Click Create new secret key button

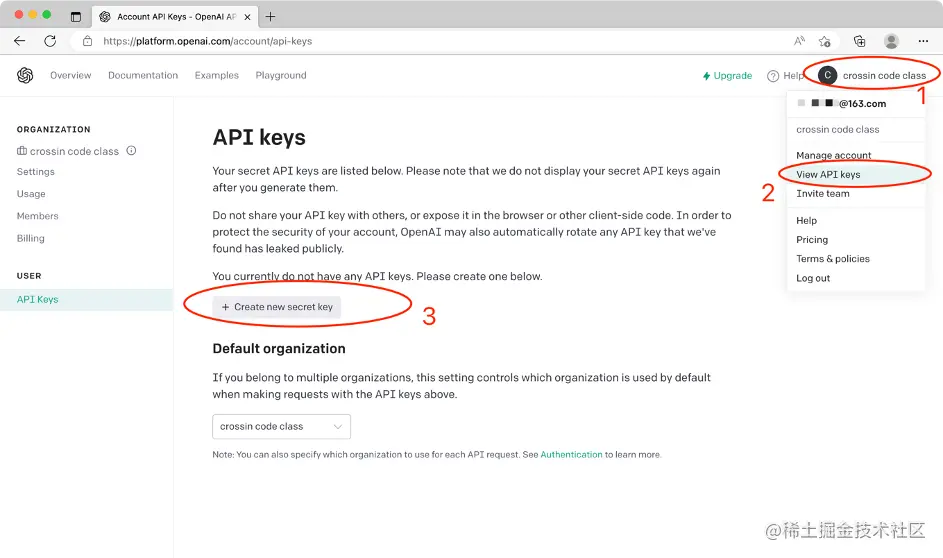click(x=277, y=307)
